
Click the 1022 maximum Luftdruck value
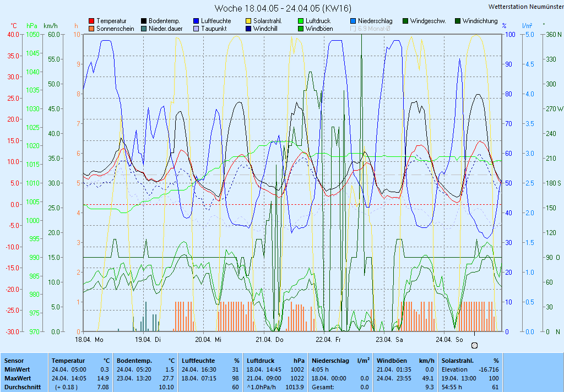pos(298,378)
